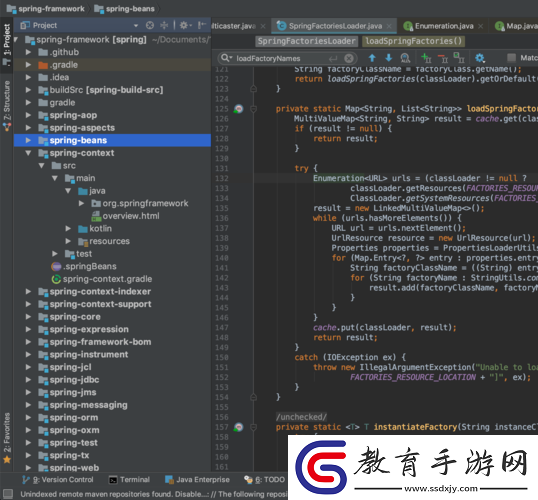Click the unselect occurrence red minus icon
Viewport: 538px width, 500px height.
[x=443, y=58]
